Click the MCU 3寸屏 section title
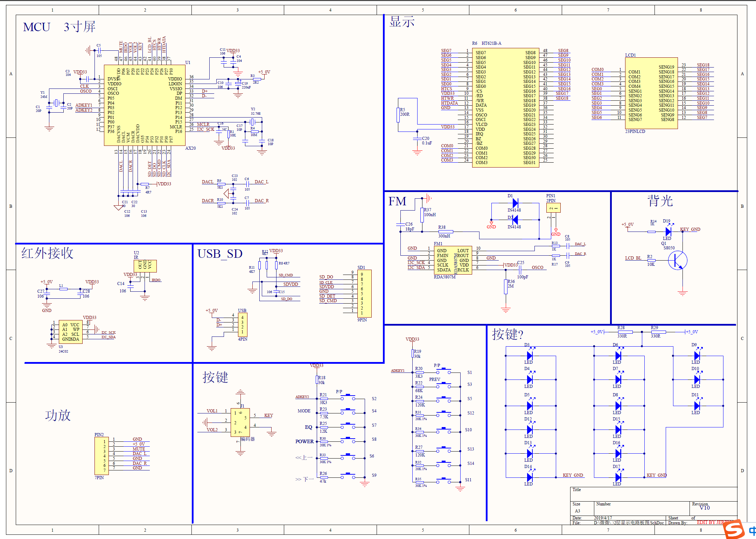The image size is (756, 539). click(x=59, y=27)
